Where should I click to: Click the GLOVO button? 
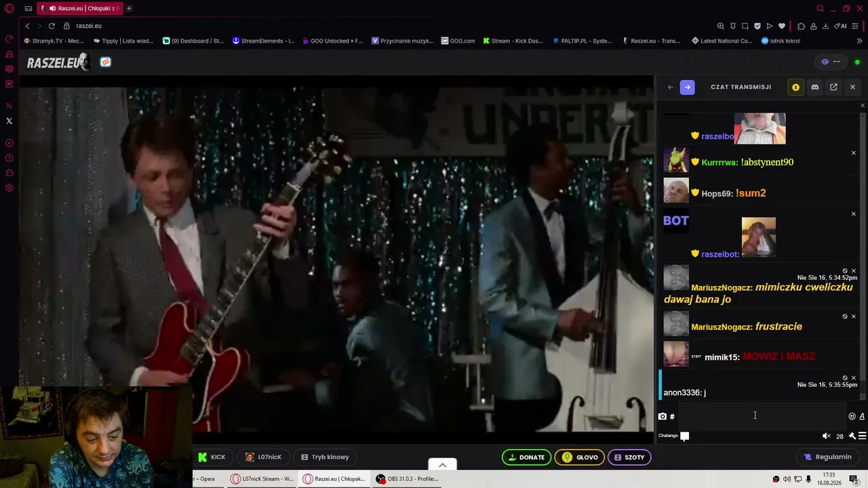coord(580,457)
